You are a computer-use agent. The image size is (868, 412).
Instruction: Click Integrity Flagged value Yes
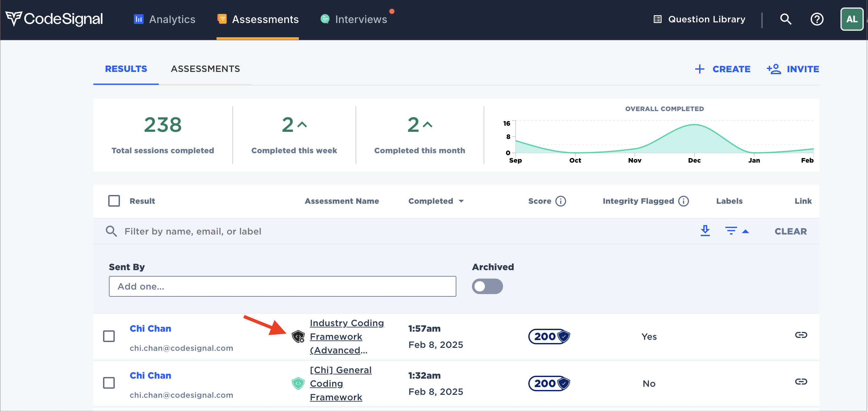click(649, 337)
